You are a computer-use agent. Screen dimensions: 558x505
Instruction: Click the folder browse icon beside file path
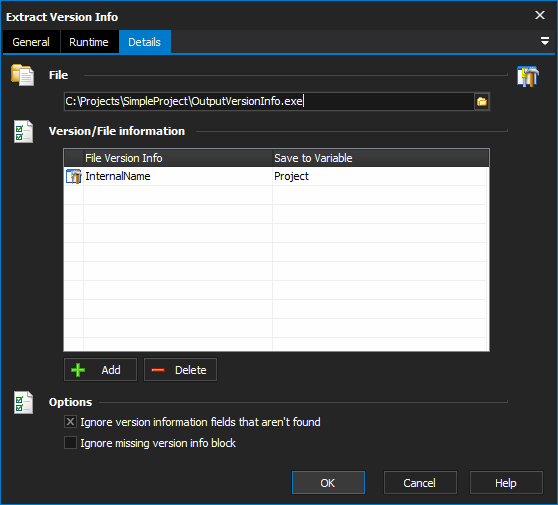pos(481,101)
